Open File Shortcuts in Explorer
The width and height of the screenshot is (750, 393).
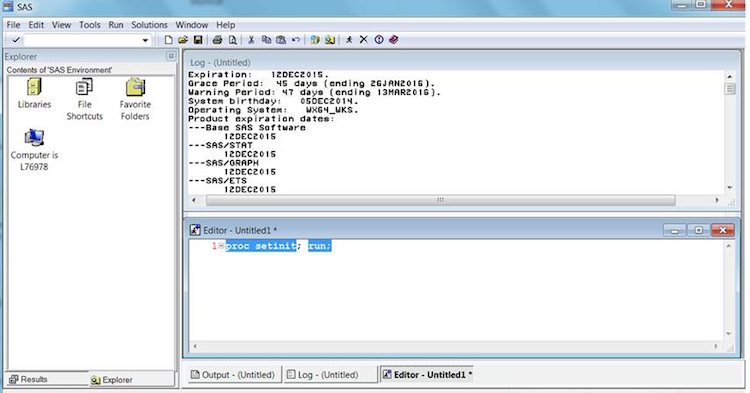pyautogui.click(x=84, y=99)
